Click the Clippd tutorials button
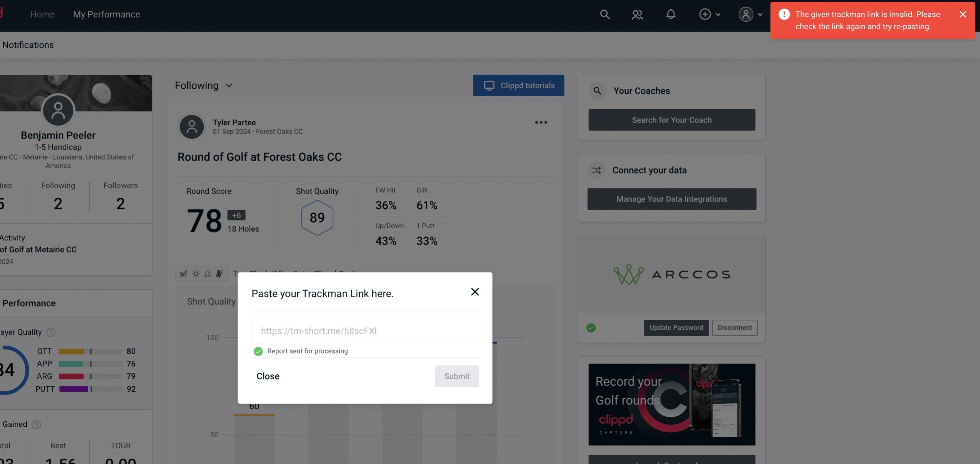980x464 pixels. tap(519, 85)
